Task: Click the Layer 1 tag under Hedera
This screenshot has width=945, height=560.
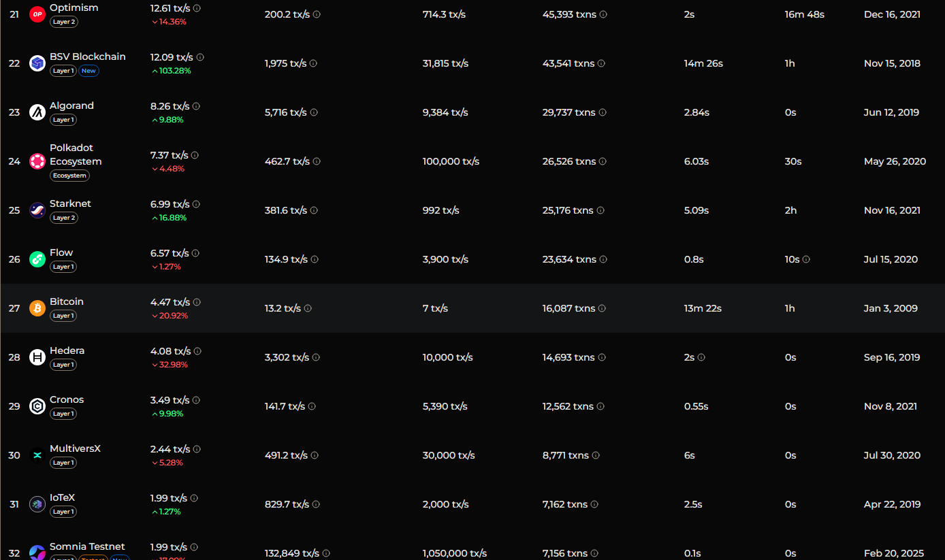Action: coord(63,365)
